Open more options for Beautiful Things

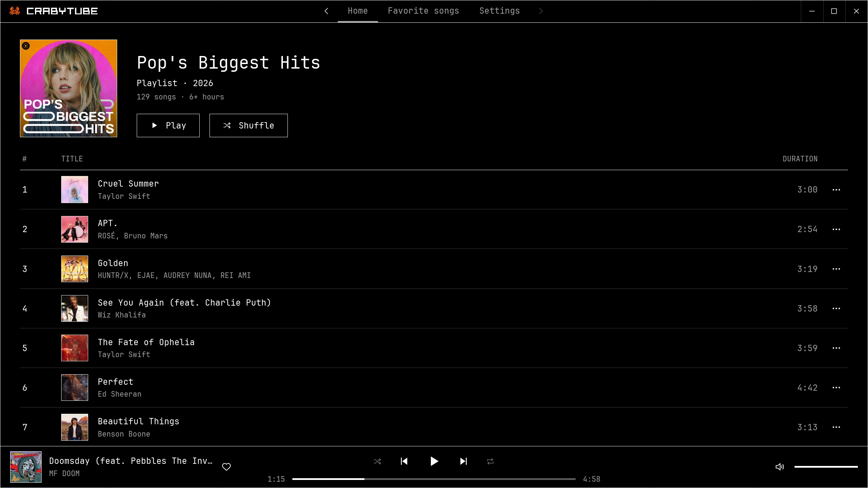point(836,427)
